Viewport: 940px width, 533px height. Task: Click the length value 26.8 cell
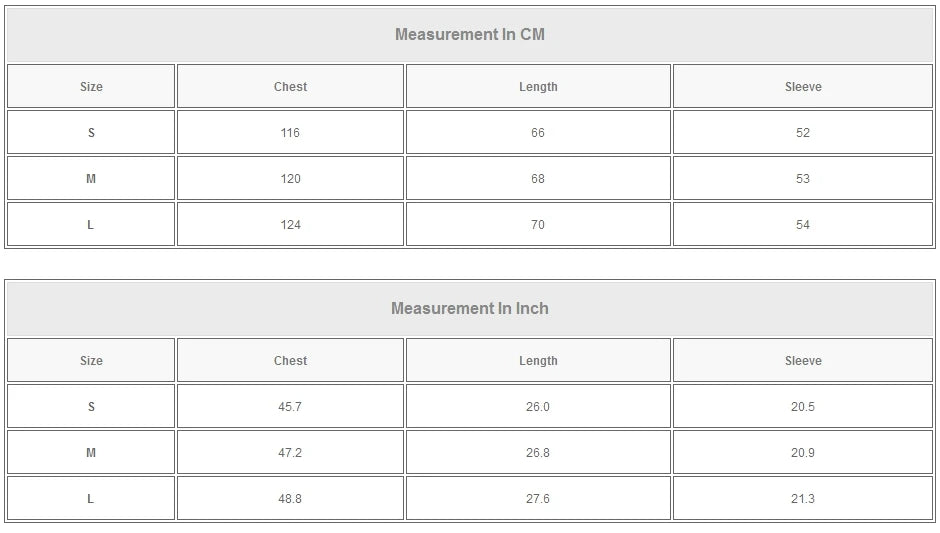[538, 453]
